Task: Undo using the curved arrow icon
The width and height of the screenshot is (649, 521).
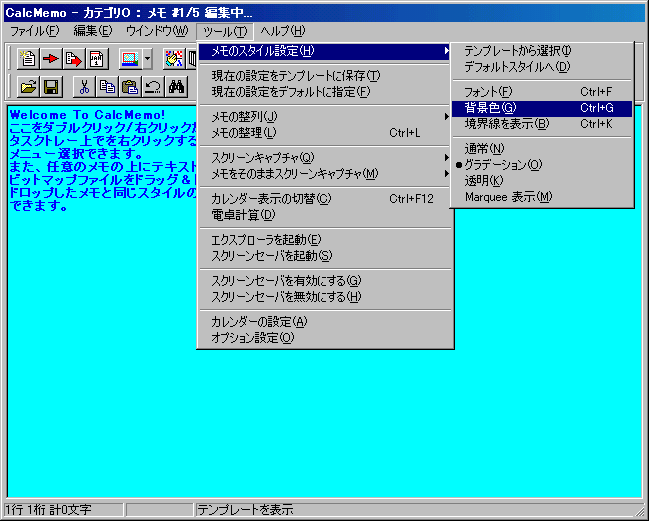Action: (x=153, y=87)
